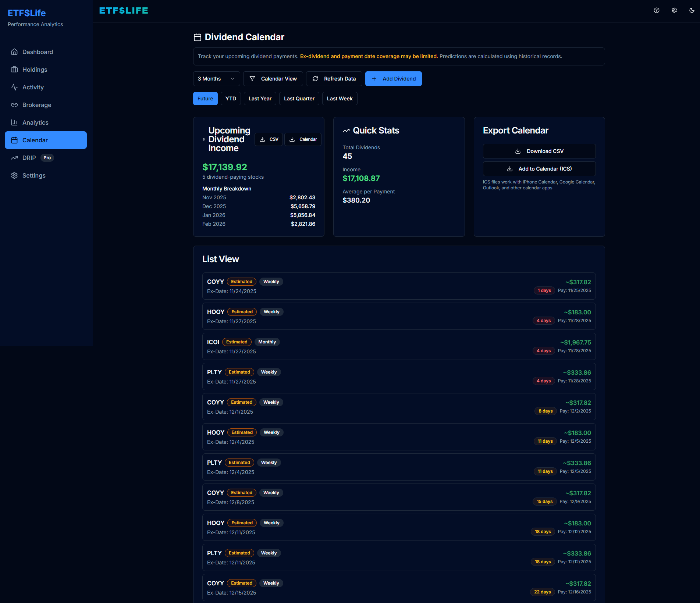
Task: Click the ~$1,967.75 amount
Action: coord(576,342)
